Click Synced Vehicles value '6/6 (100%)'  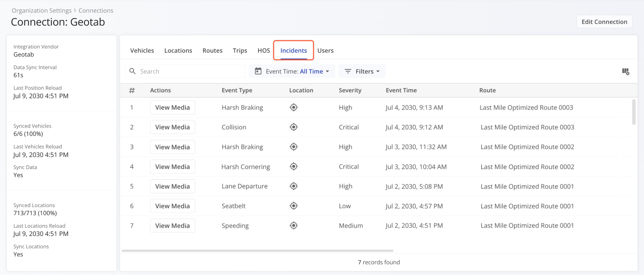click(x=28, y=134)
